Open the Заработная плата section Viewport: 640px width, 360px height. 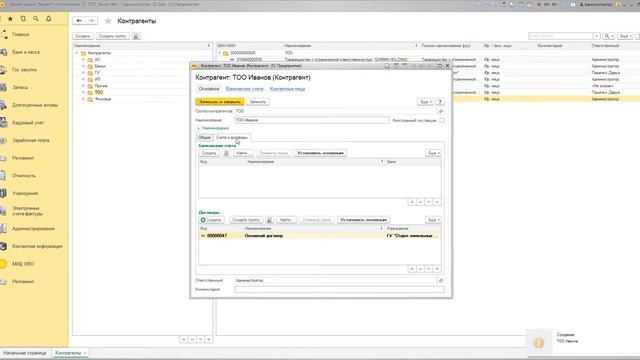31,140
